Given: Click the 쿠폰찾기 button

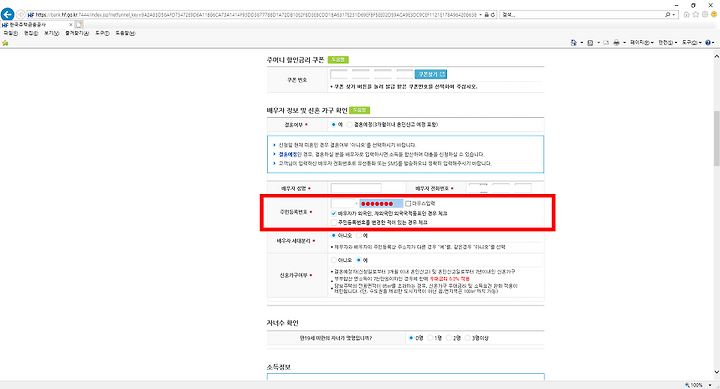Looking at the screenshot, I should tap(431, 74).
